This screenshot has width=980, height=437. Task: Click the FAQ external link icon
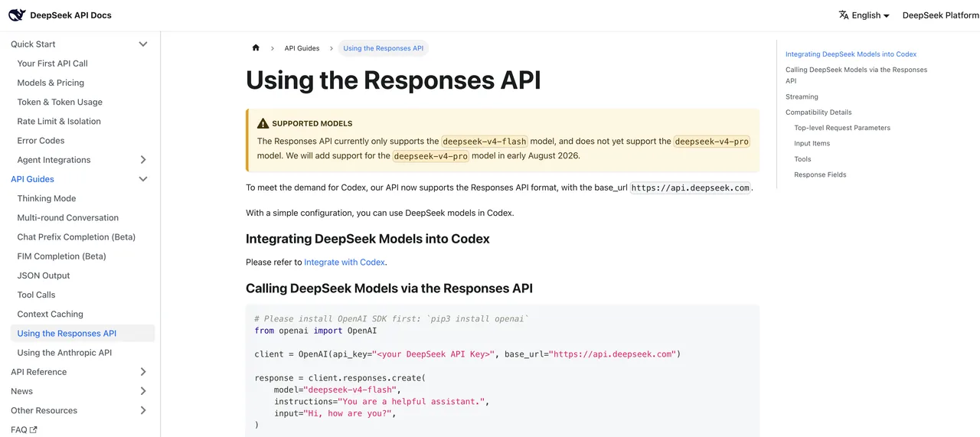[x=34, y=430]
